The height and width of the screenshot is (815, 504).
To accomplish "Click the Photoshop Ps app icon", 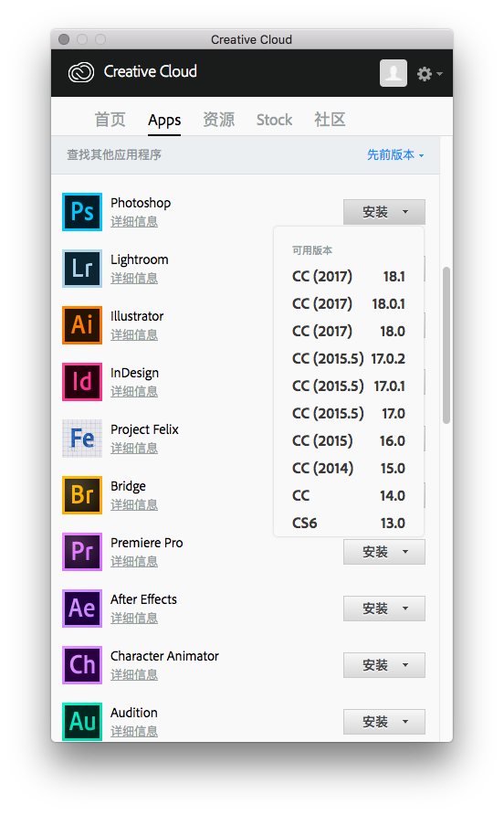I will [82, 212].
